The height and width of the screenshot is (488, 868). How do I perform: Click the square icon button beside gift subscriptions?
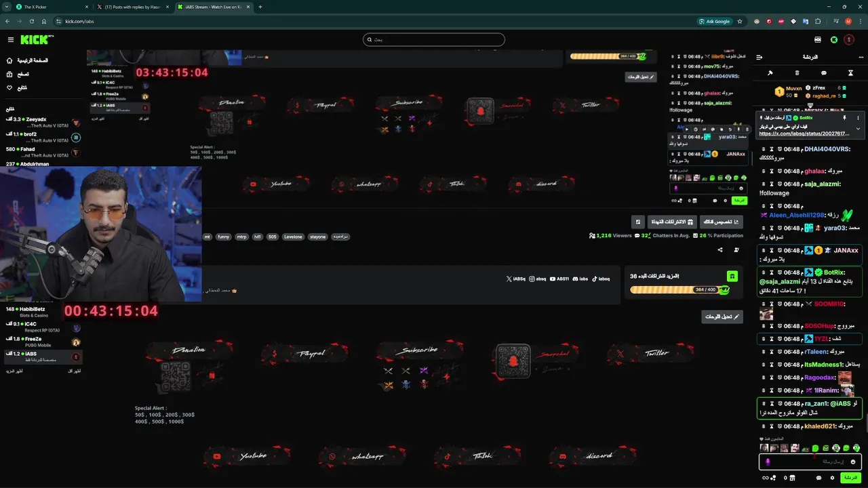tap(638, 222)
